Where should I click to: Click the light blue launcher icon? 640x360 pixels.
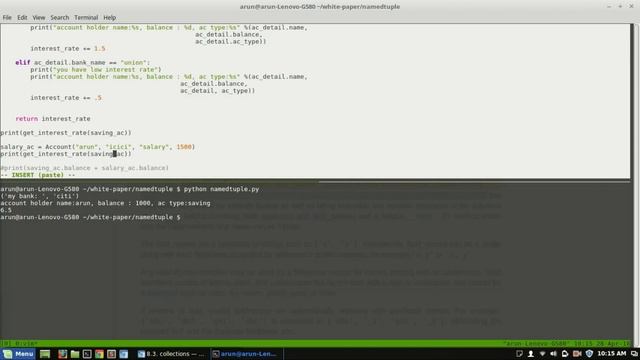pyautogui.click(x=124, y=354)
